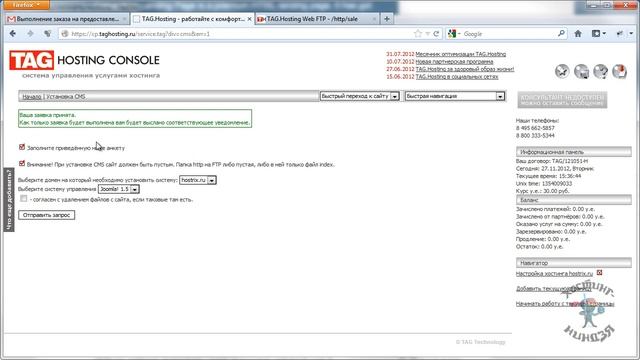Image resolution: width=640 pixels, height=360 pixels.
Task: Toggle the 'Внимание! При установке CMS' checkbox
Action: (x=22, y=164)
